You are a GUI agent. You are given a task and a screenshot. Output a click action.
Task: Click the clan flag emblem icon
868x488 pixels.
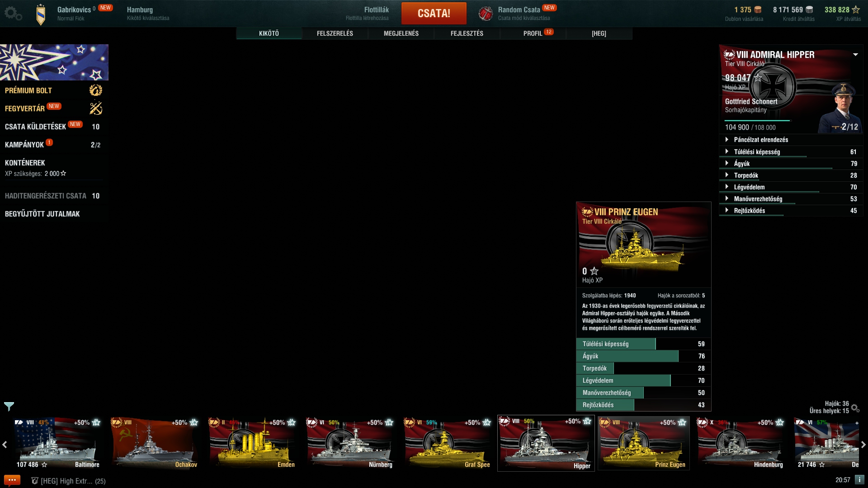(41, 14)
